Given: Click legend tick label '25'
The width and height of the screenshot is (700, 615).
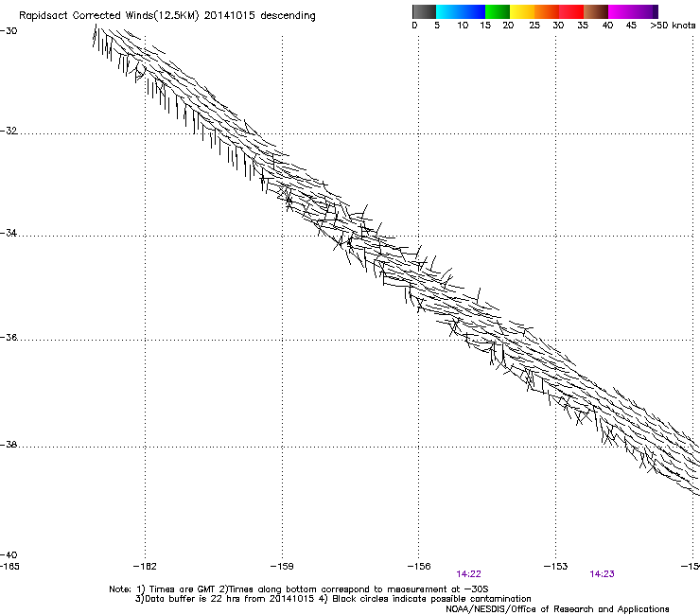Looking at the screenshot, I should pyautogui.click(x=534, y=26).
